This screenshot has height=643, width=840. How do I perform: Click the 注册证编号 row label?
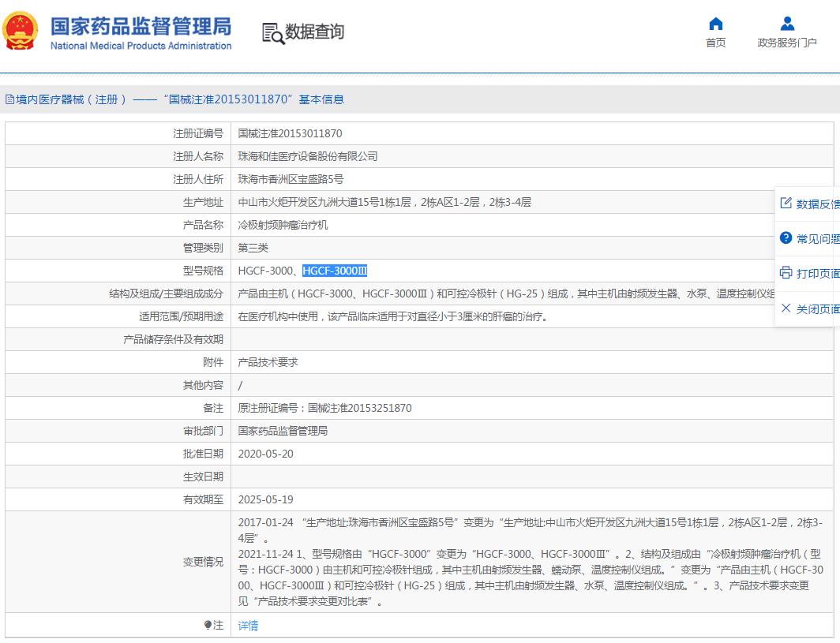pos(197,134)
